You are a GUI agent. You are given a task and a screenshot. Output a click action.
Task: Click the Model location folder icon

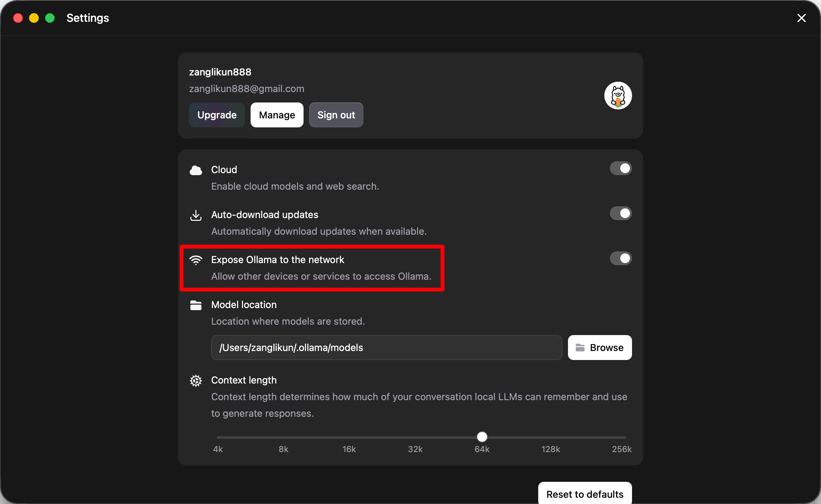pyautogui.click(x=196, y=305)
